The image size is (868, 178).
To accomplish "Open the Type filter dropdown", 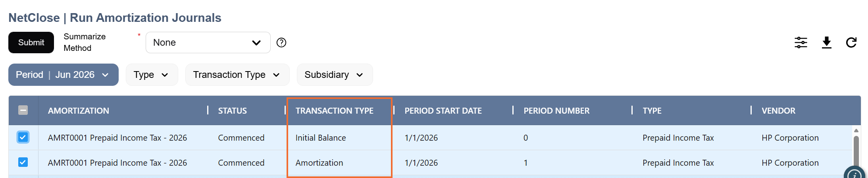I will click(152, 75).
